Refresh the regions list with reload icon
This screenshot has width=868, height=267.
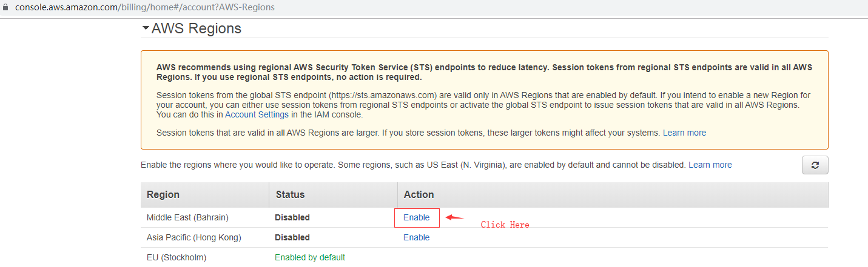click(815, 165)
